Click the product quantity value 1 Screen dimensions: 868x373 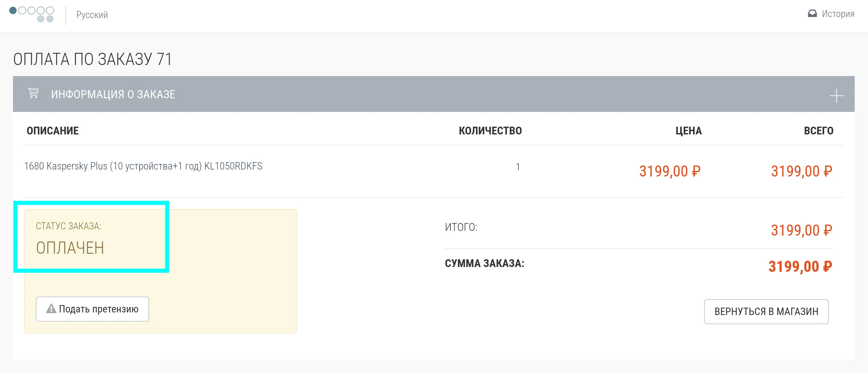coord(518,167)
